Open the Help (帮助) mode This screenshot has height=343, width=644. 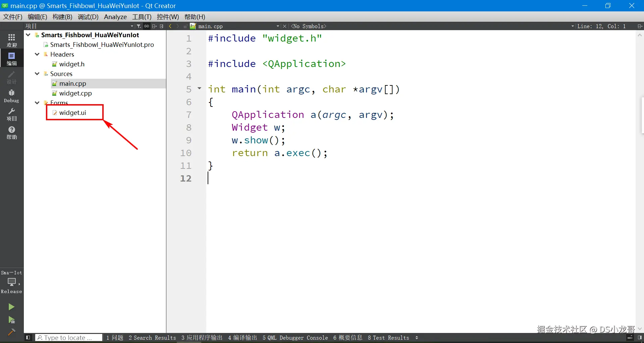tap(12, 133)
